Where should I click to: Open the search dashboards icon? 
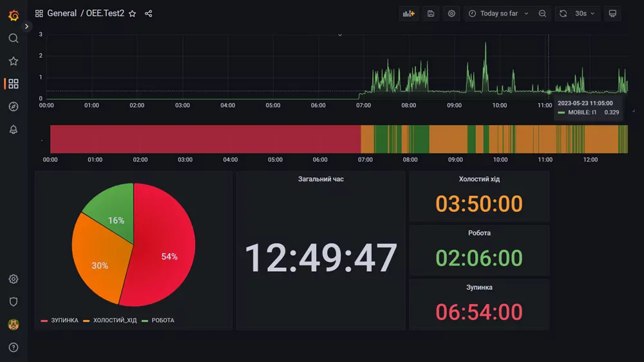[14, 38]
